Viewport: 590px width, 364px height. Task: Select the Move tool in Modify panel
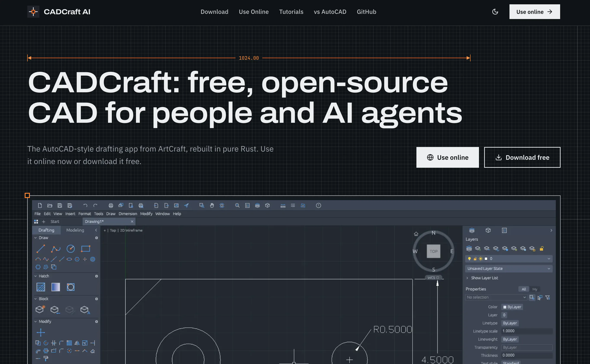(40, 332)
